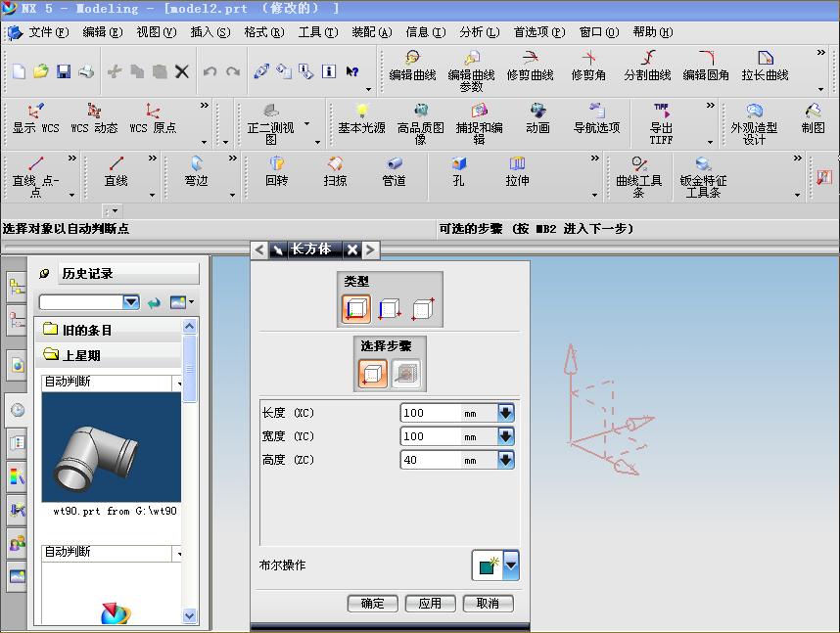Click WCS 原点 tool
Viewport: 840px width, 633px height.
[x=153, y=118]
